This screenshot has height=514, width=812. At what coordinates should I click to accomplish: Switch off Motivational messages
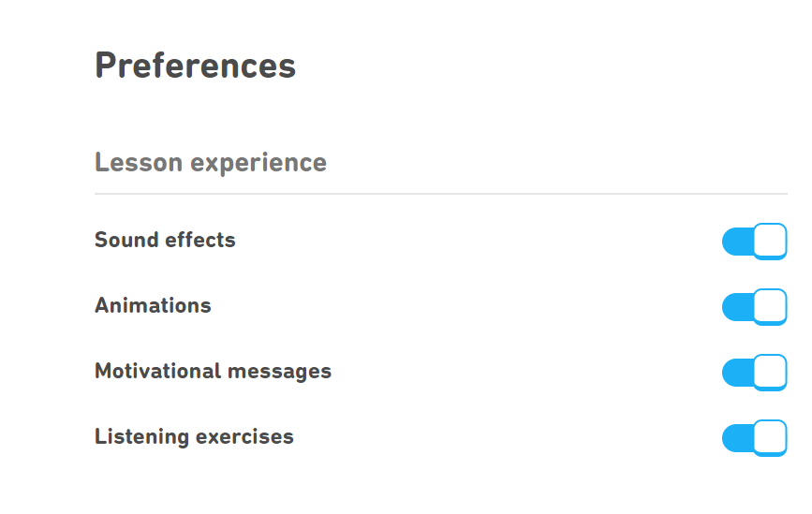[x=754, y=373]
